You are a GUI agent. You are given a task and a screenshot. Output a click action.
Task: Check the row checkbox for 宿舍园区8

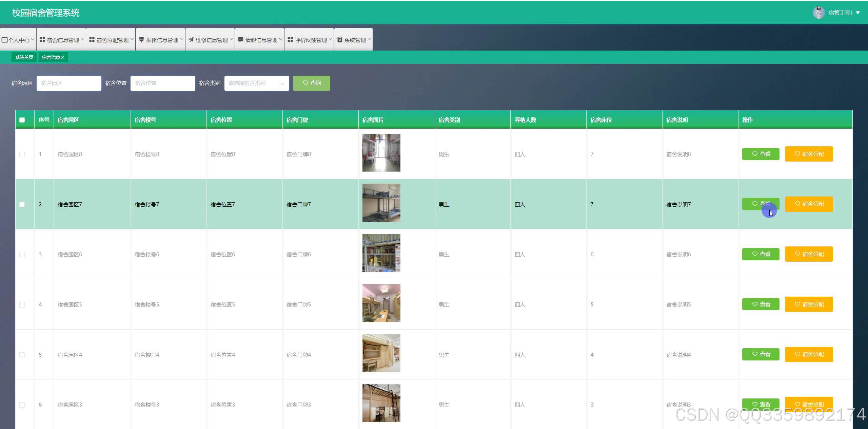point(22,154)
